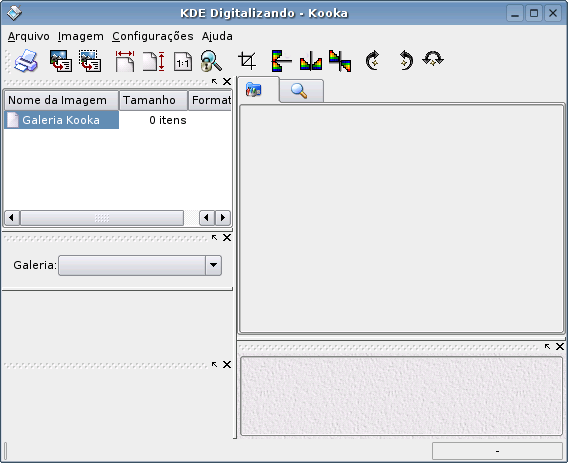Close the Galeria selector dock panel
Screen dimensions: 568x463
(x=227, y=238)
